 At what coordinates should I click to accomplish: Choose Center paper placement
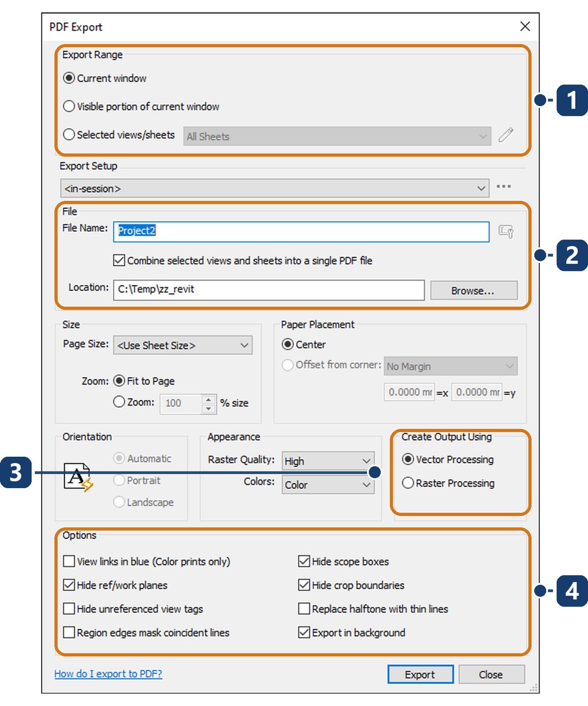point(287,344)
